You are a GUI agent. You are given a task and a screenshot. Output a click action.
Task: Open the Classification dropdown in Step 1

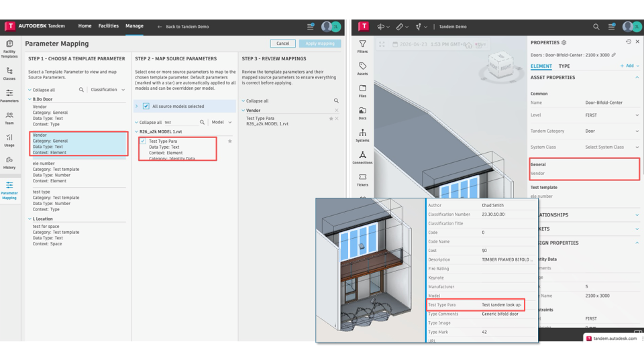(107, 89)
